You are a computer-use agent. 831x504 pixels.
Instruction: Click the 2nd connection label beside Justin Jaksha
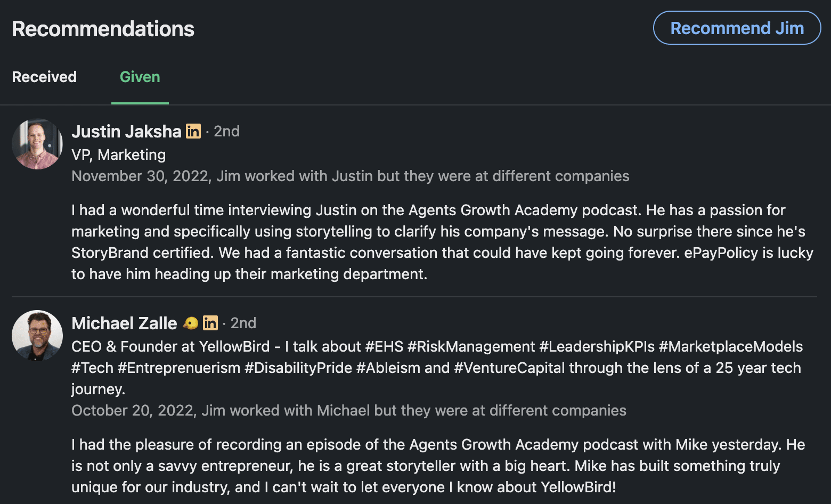[226, 131]
